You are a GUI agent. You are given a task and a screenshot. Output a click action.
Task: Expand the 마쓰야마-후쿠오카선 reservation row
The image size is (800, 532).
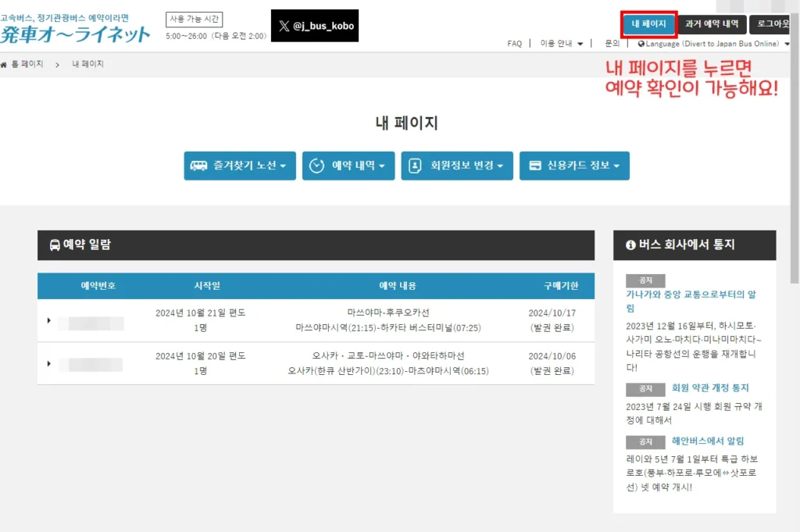tap(48, 320)
